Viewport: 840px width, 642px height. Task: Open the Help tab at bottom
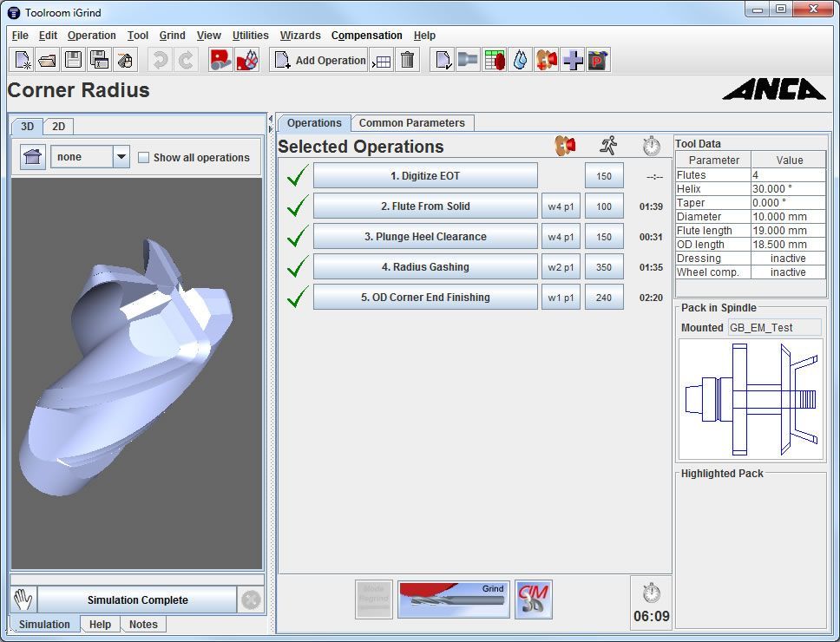coord(100,625)
